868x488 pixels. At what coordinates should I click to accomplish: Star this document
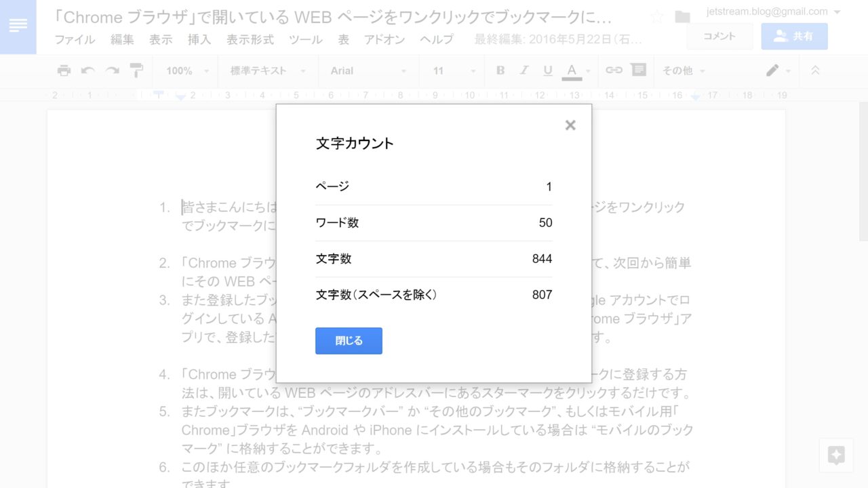click(x=656, y=17)
